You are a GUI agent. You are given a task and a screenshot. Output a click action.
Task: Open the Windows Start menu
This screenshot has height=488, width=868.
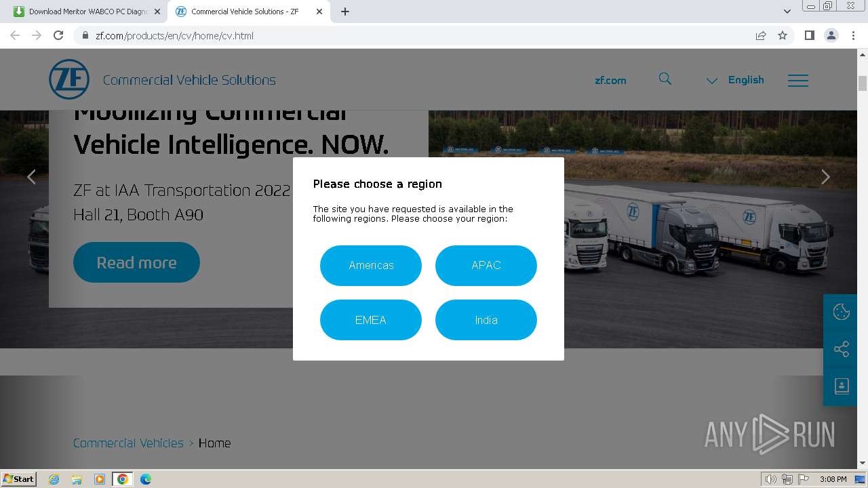click(19, 479)
